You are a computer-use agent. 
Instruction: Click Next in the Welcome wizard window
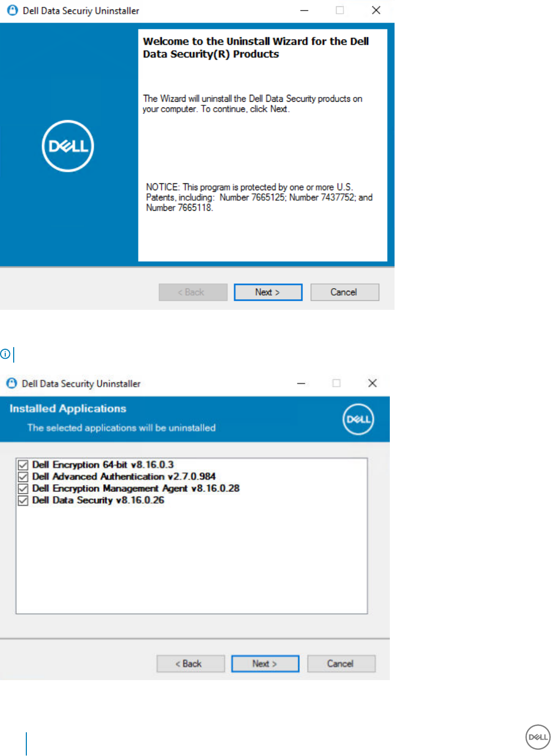coord(268,292)
